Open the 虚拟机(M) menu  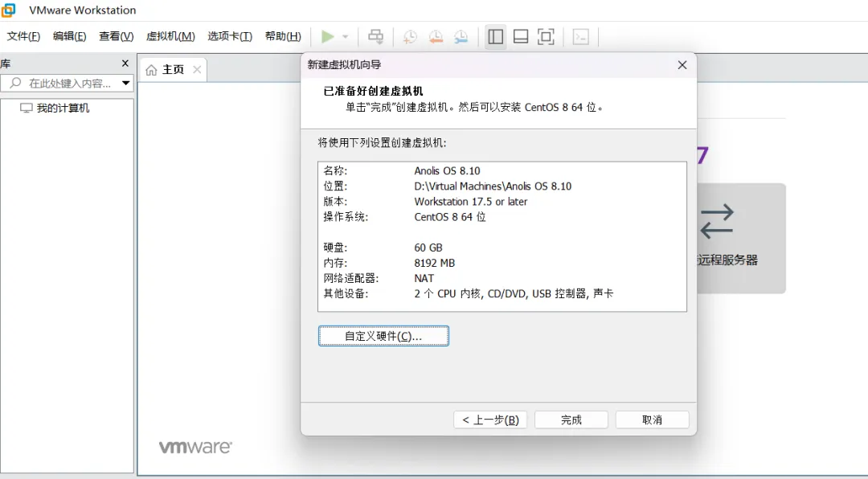pyautogui.click(x=170, y=36)
